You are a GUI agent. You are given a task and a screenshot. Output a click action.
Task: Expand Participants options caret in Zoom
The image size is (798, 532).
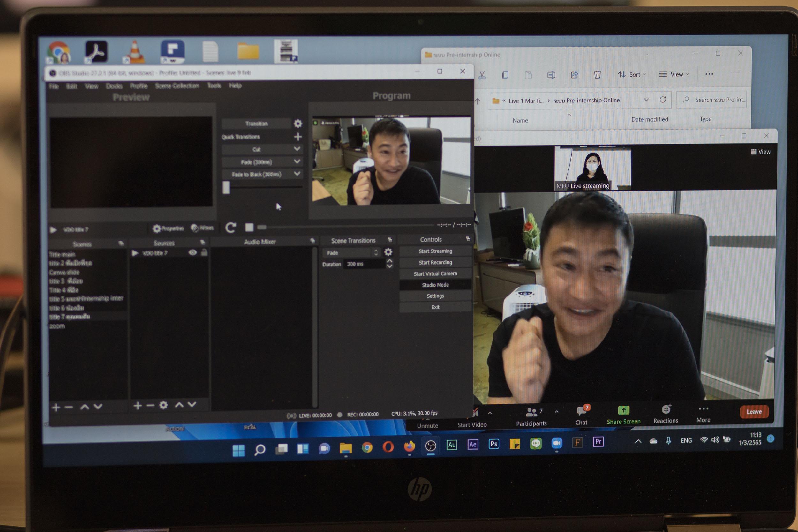click(556, 412)
